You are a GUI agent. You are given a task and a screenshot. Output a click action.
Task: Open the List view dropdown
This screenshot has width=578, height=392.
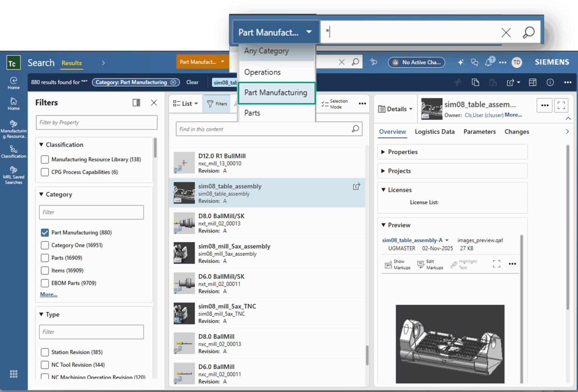[x=185, y=103]
